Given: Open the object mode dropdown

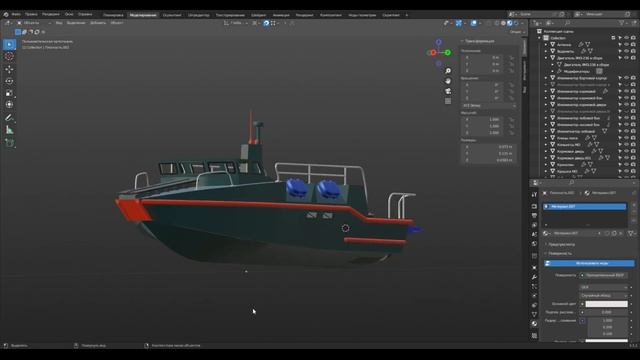Looking at the screenshot, I should point(34,23).
